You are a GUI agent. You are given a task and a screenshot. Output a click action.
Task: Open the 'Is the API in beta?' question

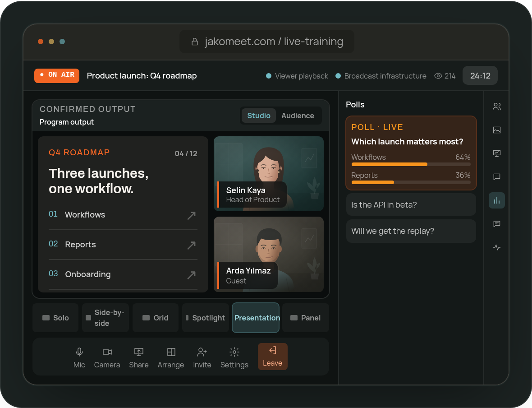(411, 204)
